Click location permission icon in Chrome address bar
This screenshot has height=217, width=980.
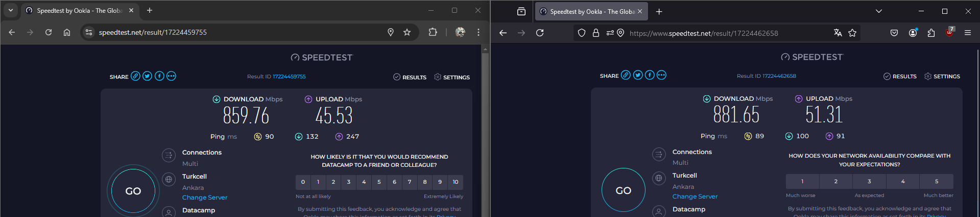click(x=391, y=32)
